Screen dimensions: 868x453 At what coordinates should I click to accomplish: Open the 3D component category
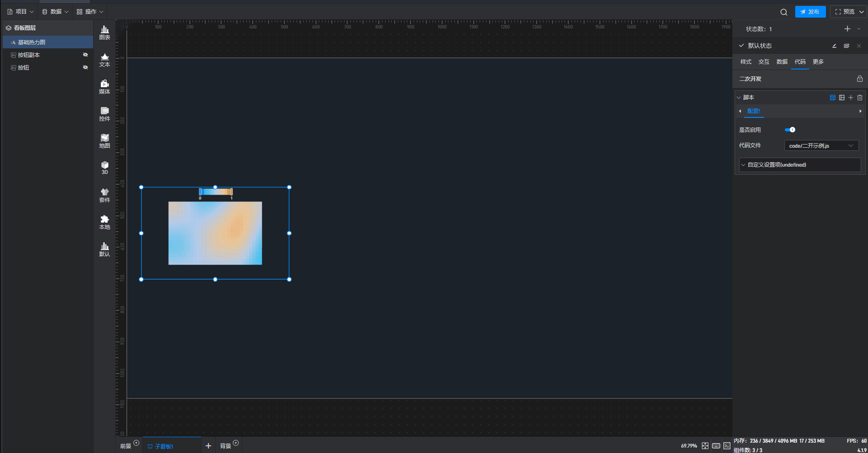point(104,168)
